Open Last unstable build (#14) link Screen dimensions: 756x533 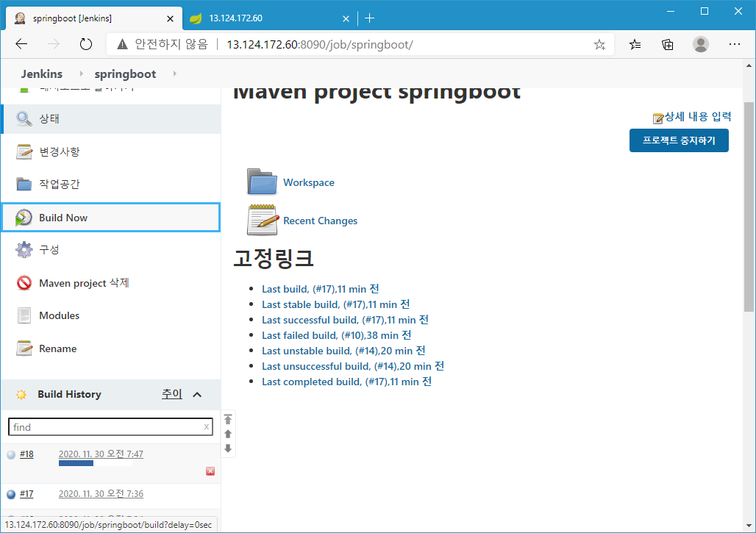click(343, 351)
